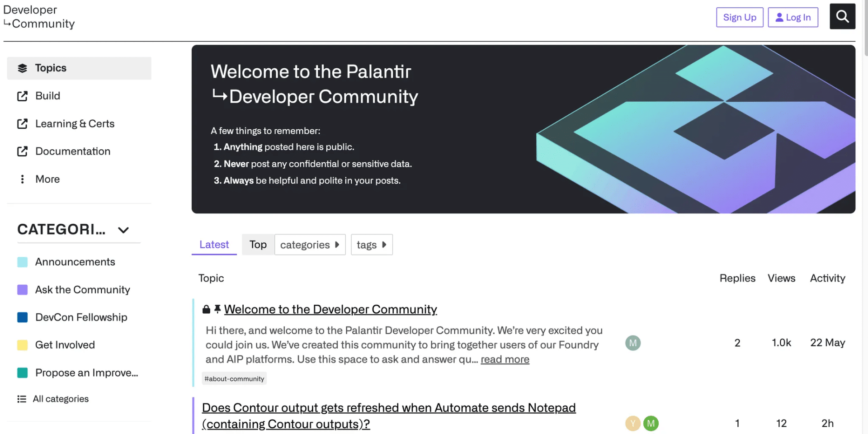868x434 pixels.
Task: Open the search magnifier icon
Action: 842,17
